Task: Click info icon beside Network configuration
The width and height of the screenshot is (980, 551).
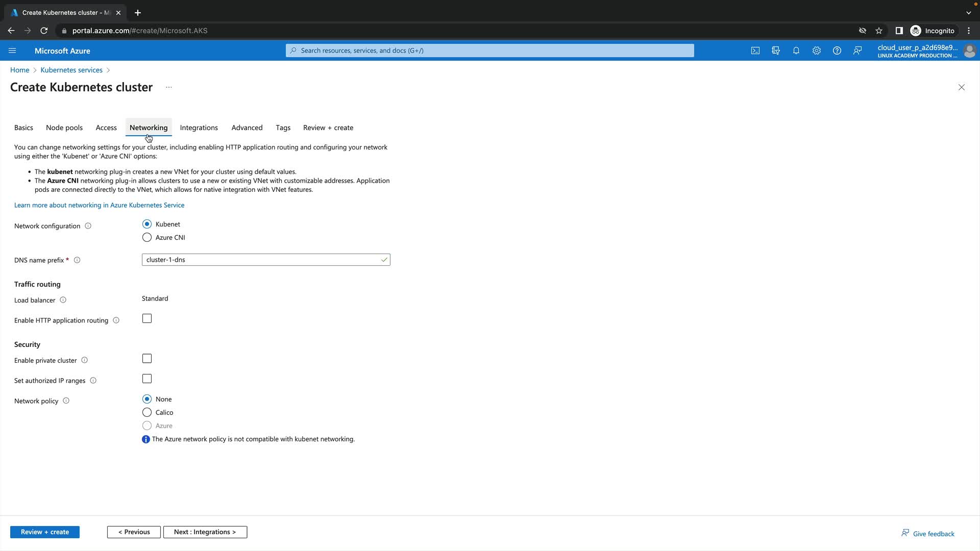Action: 88,226
